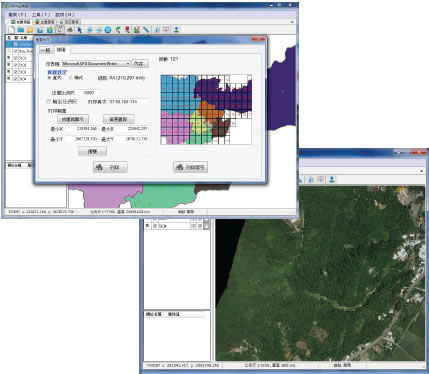This screenshot has width=429, height=374.
Task: Select the blue Measure line tool
Action: pyautogui.click(x=146, y=30)
